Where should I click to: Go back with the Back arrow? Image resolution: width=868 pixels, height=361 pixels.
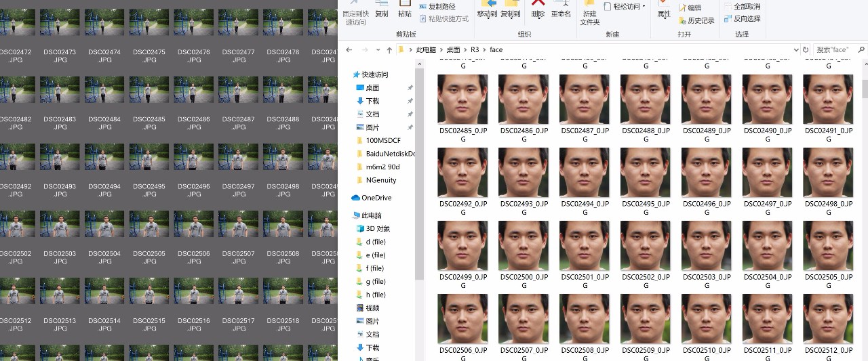click(349, 50)
